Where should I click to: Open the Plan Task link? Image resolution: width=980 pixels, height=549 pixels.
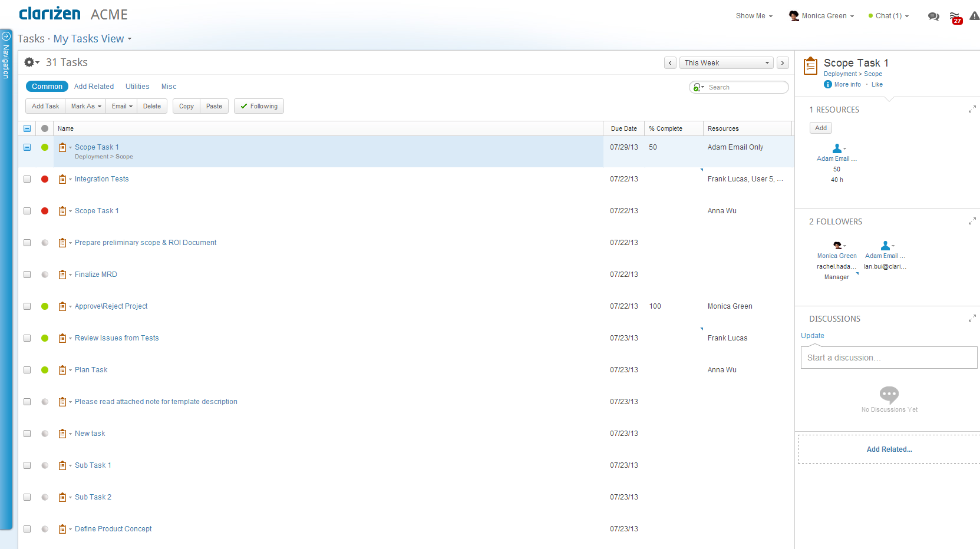91,370
